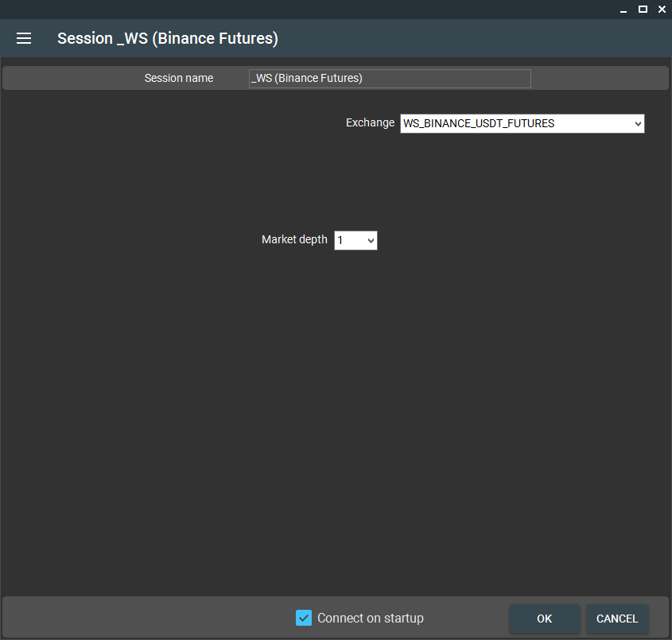Toggle the Connect on startup checkbox

click(304, 618)
